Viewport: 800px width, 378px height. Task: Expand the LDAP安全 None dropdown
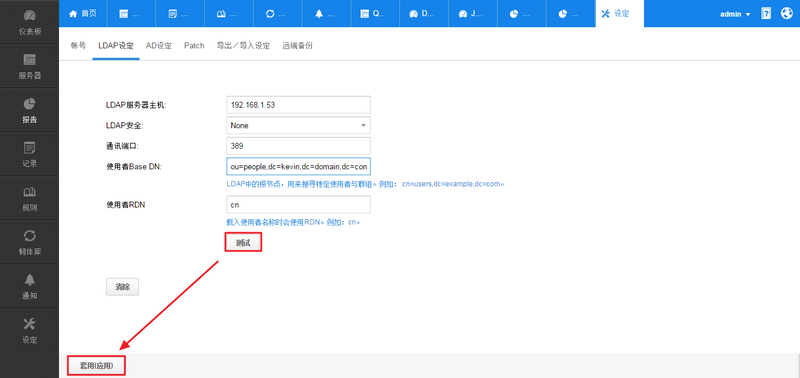[x=298, y=125]
